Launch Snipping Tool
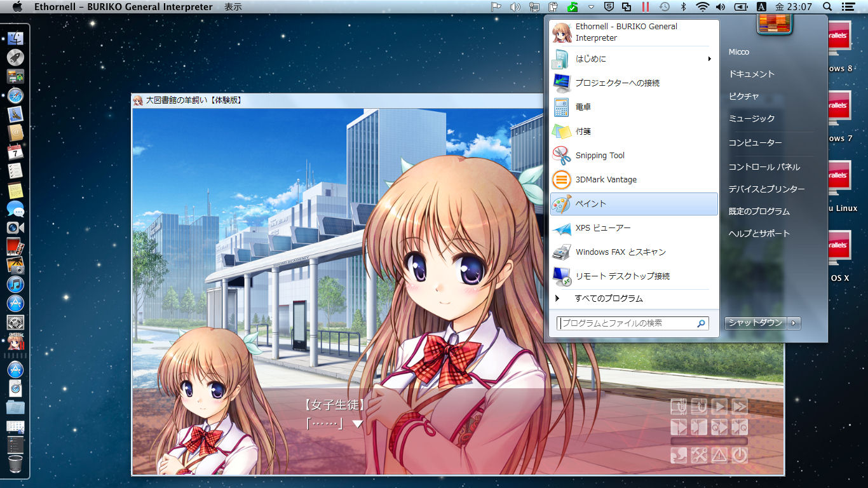The height and width of the screenshot is (488, 868). point(634,156)
